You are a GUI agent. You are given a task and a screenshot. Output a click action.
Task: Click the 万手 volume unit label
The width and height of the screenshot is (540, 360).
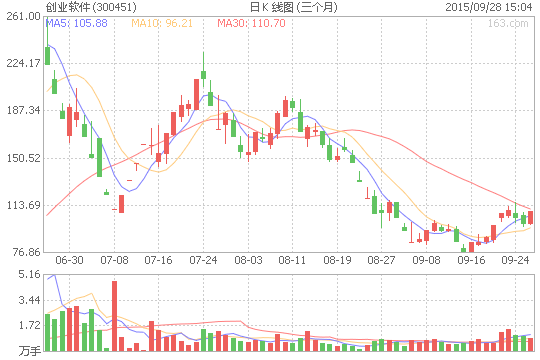(x=30, y=351)
